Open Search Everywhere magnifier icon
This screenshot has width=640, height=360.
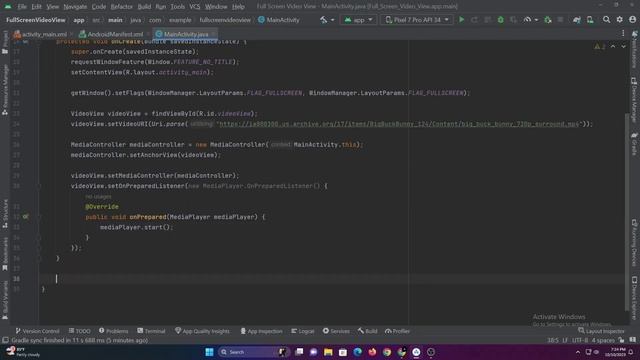click(x=607, y=20)
